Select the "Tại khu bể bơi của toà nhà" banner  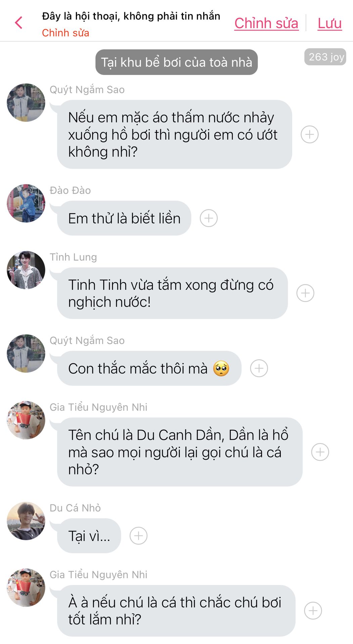pyautogui.click(x=176, y=62)
